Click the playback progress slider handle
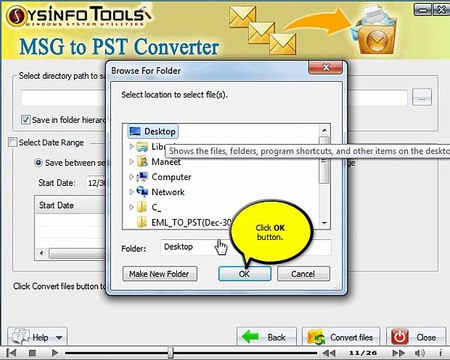 (170, 352)
